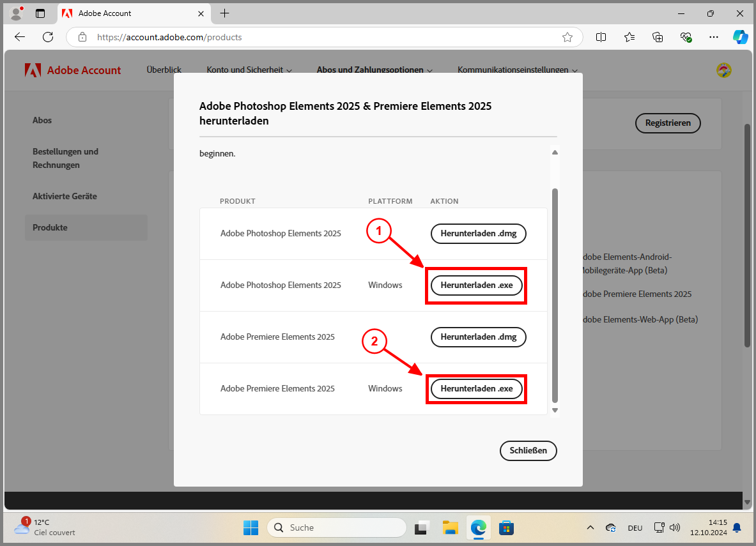This screenshot has width=756, height=546.
Task: Add page to favorites with the star icon
Action: tap(567, 37)
